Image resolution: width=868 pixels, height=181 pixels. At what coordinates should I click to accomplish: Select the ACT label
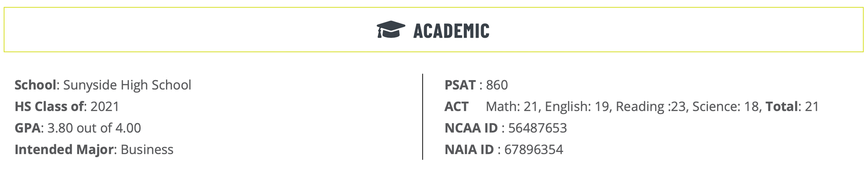[x=457, y=106]
